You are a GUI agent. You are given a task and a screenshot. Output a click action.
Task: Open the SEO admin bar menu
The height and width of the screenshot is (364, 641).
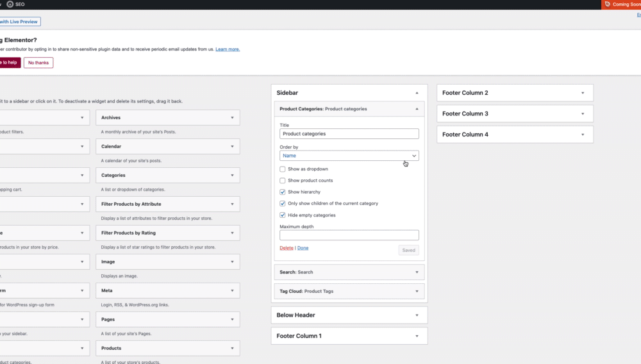(x=20, y=4)
